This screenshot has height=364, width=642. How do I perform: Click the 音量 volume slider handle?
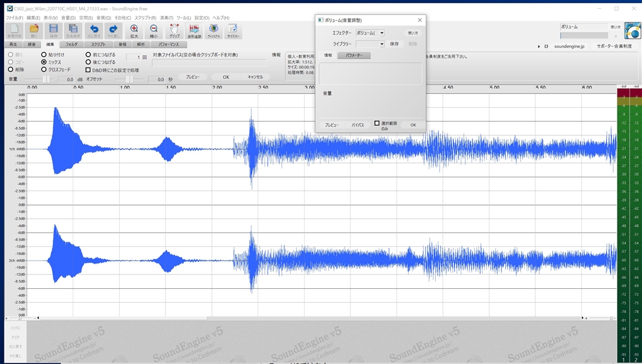point(45,79)
